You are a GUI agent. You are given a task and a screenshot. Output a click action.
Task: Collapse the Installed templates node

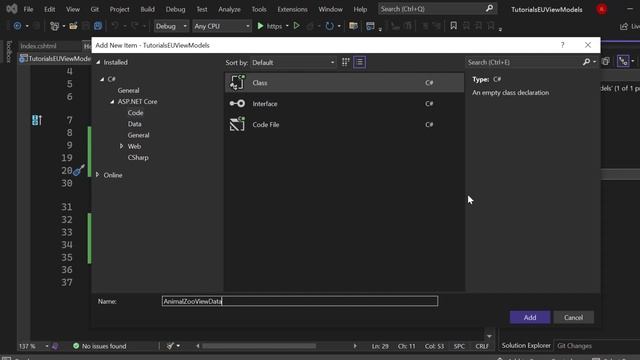98,62
